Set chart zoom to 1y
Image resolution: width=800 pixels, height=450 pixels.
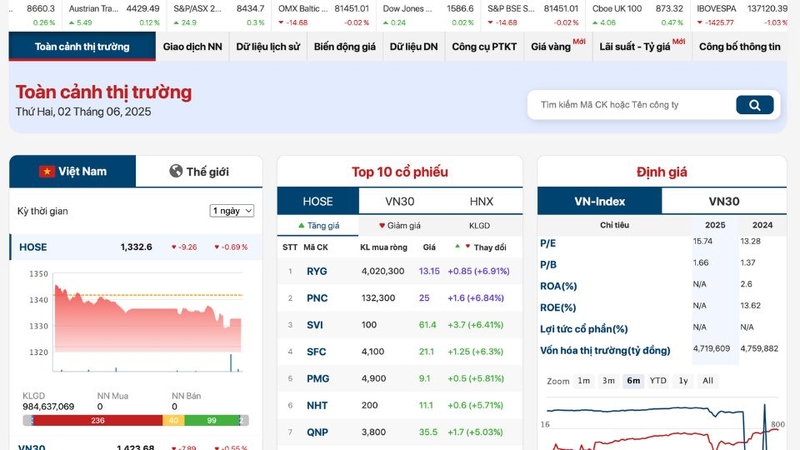(683, 381)
